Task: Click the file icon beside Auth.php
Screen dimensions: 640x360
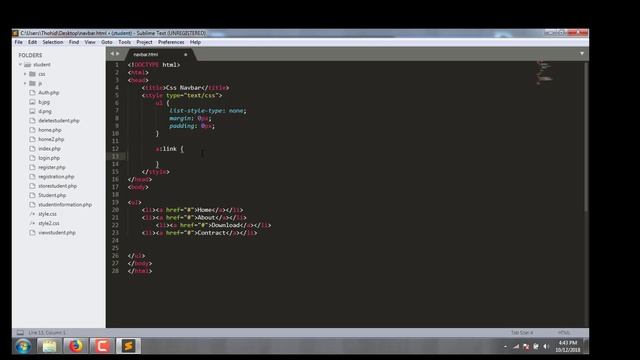Action: point(32,93)
